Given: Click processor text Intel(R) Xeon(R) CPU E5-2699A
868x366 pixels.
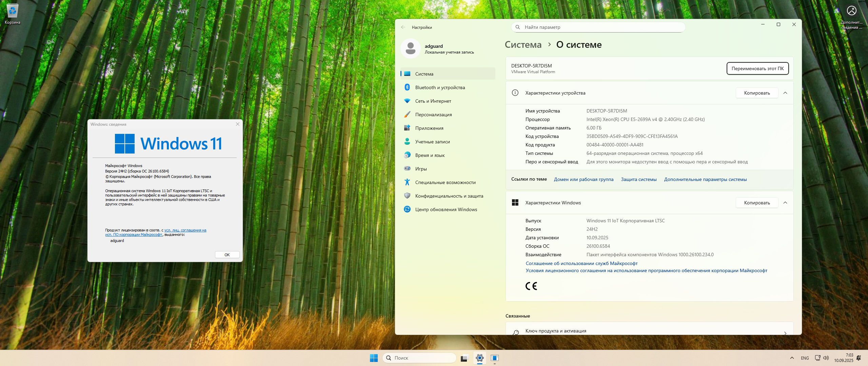Looking at the screenshot, I should coord(646,119).
